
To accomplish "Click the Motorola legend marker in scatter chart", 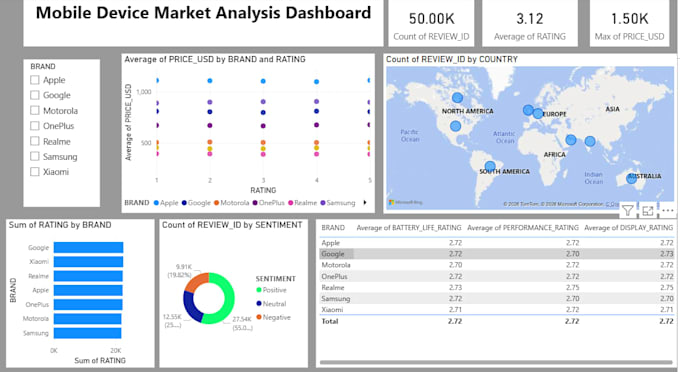I will coord(216,202).
